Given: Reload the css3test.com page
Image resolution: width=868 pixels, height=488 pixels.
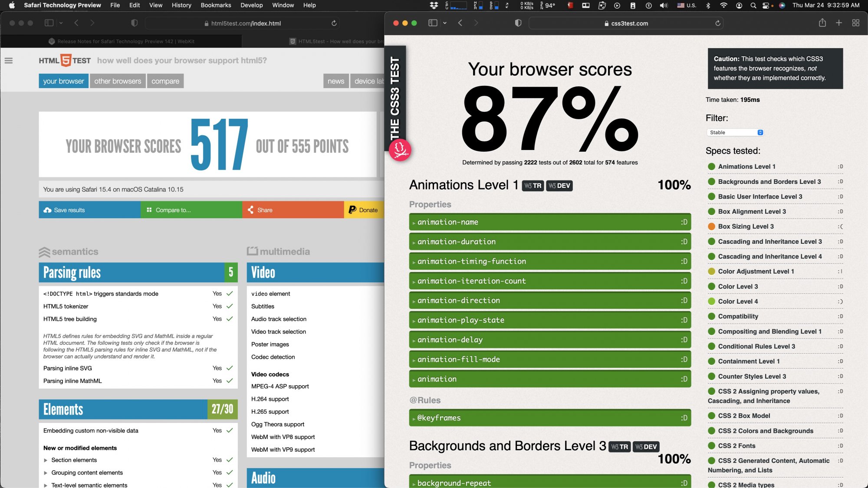Looking at the screenshot, I should tap(718, 23).
